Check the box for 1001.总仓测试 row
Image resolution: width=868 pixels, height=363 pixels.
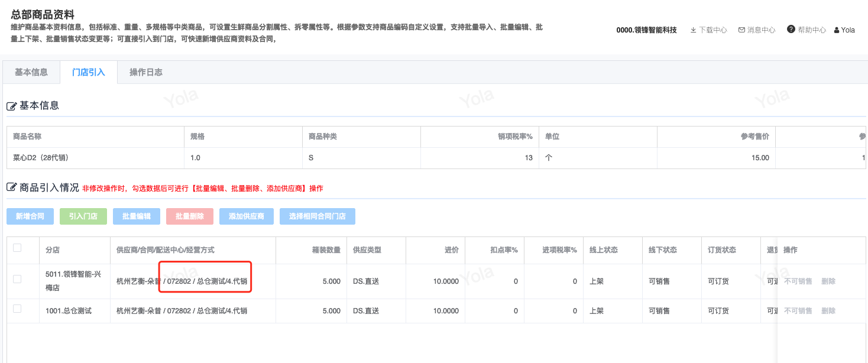(17, 309)
